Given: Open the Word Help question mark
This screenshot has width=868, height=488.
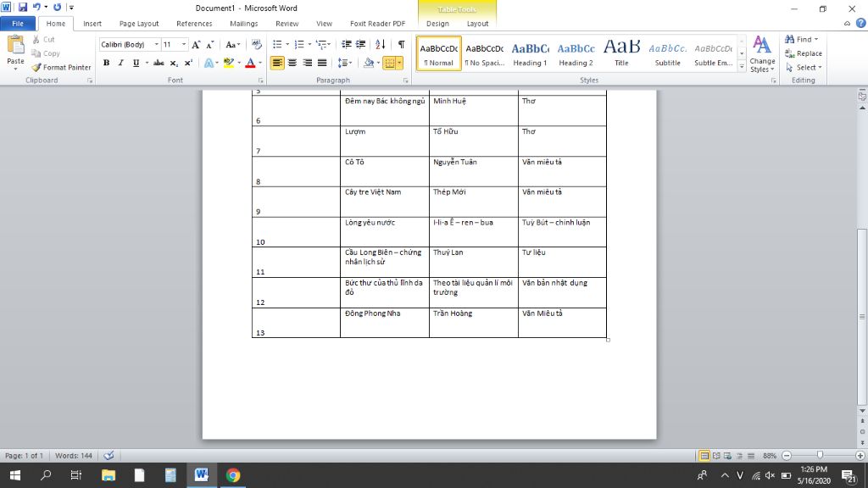Looking at the screenshot, I should [861, 23].
